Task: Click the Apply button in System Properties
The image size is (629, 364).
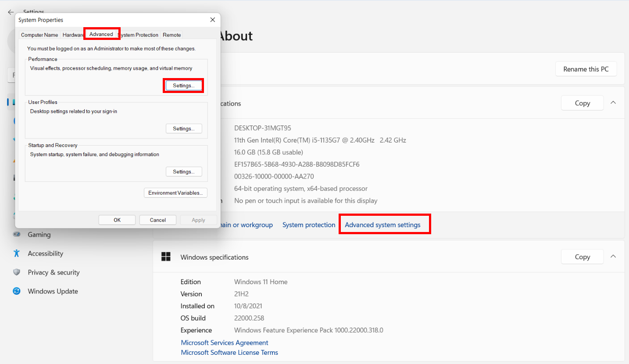Action: click(198, 220)
